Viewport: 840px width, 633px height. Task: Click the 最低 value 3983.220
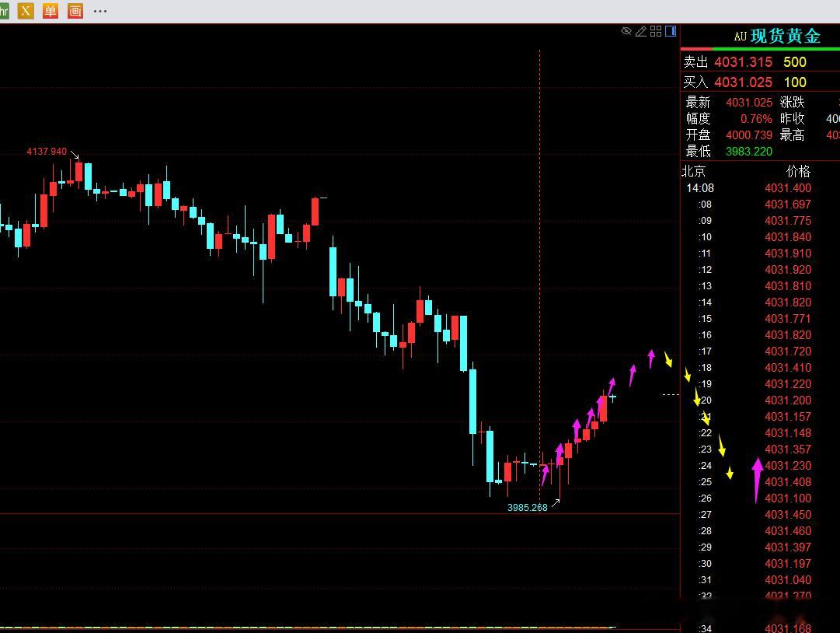click(749, 152)
